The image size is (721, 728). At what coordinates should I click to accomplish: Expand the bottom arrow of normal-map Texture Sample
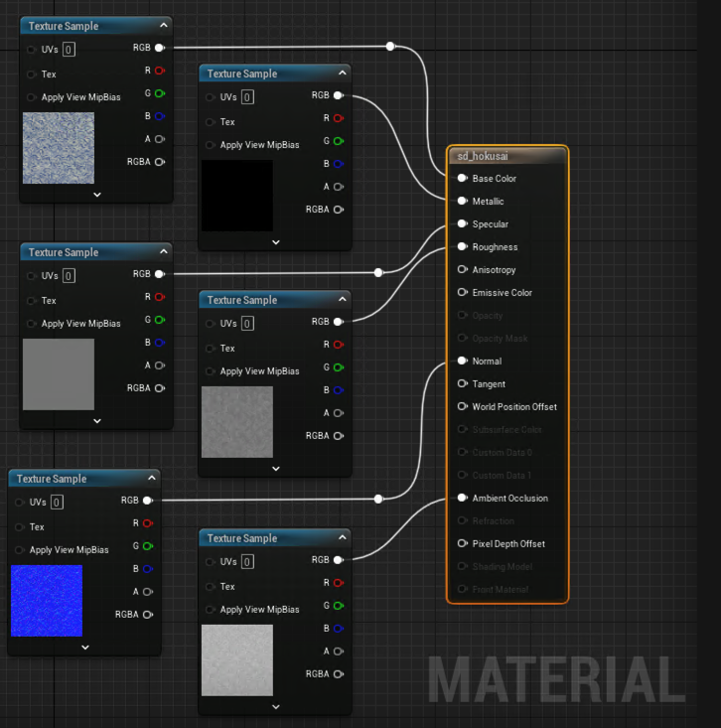coord(85,648)
